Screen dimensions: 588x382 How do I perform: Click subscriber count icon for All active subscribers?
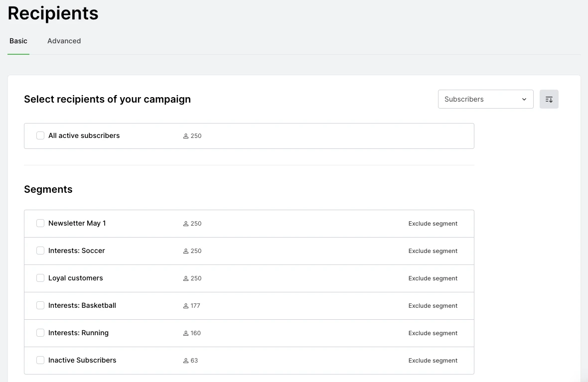click(186, 136)
